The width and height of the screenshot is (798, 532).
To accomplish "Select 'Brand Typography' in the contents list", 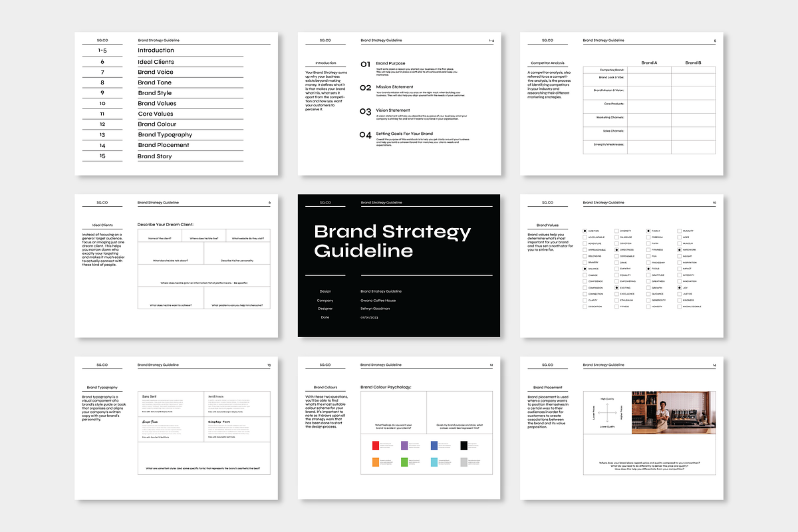I will tap(165, 135).
